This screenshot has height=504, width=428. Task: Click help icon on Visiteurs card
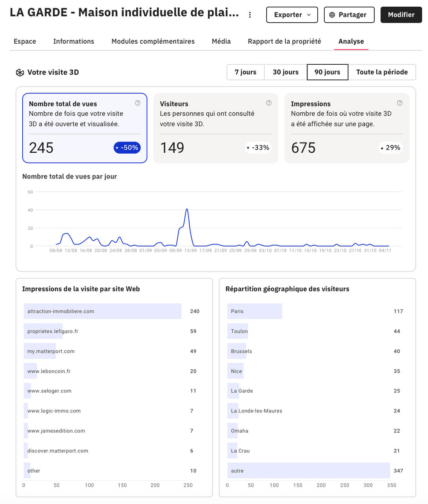(x=269, y=103)
